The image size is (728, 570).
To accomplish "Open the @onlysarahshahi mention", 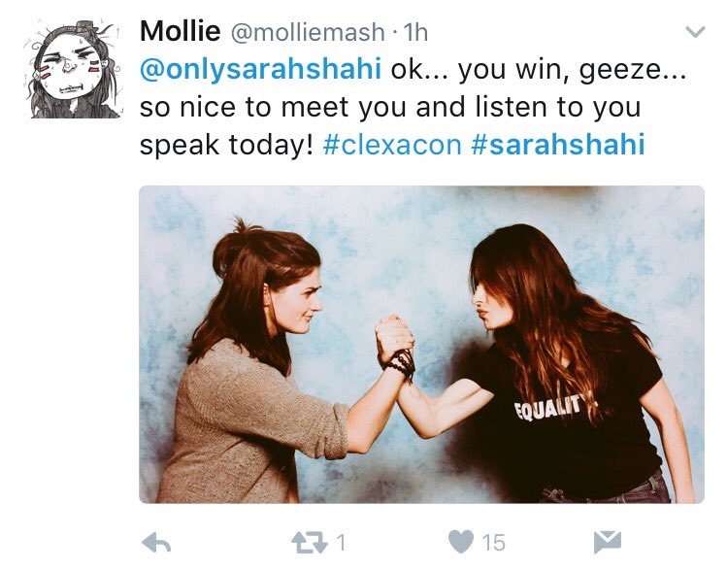I will tap(260, 70).
